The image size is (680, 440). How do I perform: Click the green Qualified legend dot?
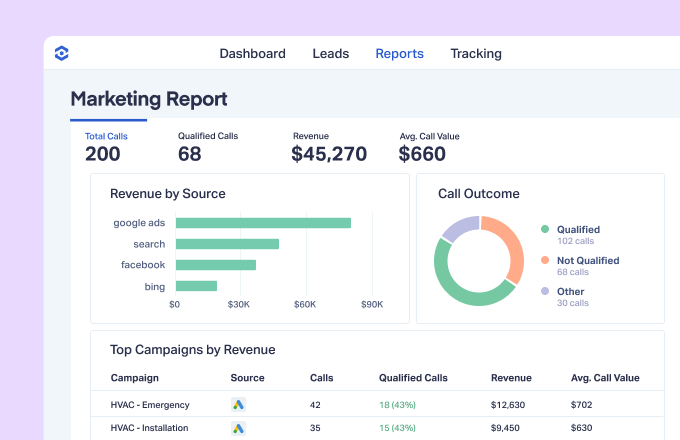(x=545, y=229)
